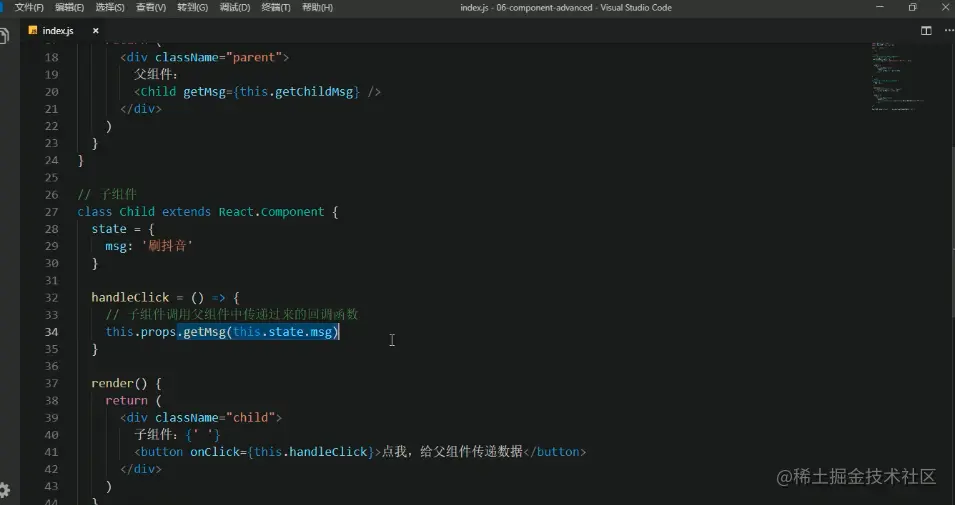
Task: Click 'React.Component' on line 27
Action: click(272, 211)
